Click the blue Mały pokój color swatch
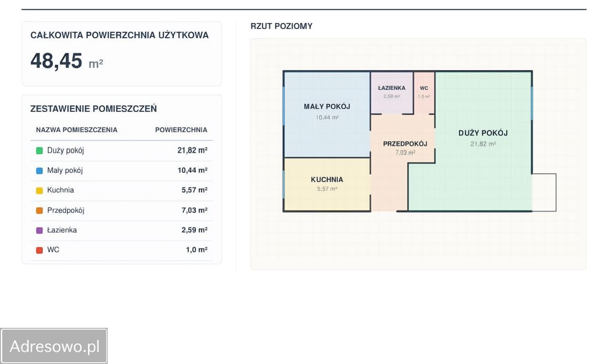This screenshot has height=364, width=602. pyautogui.click(x=40, y=170)
